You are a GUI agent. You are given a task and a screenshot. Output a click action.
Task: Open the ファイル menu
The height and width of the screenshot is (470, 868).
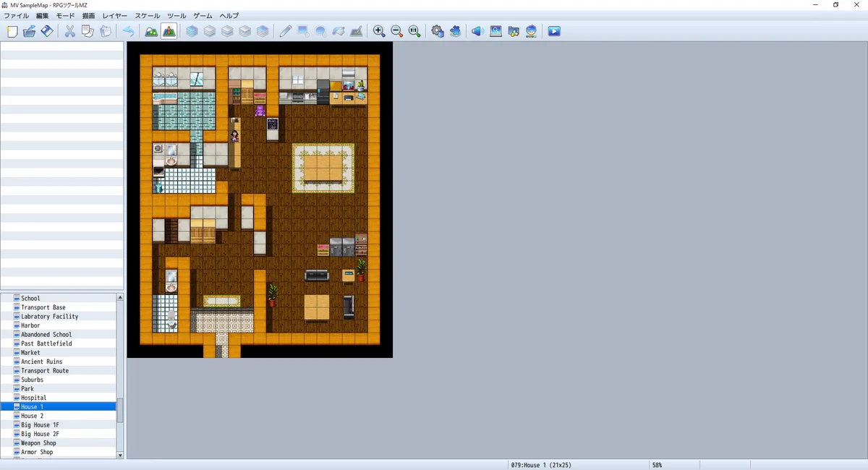(x=17, y=16)
